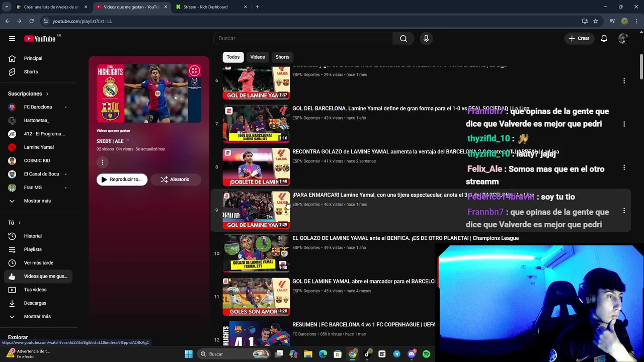This screenshot has width=644, height=362.
Task: Open the YouTube hamburger guide menu
Action: (x=12, y=38)
